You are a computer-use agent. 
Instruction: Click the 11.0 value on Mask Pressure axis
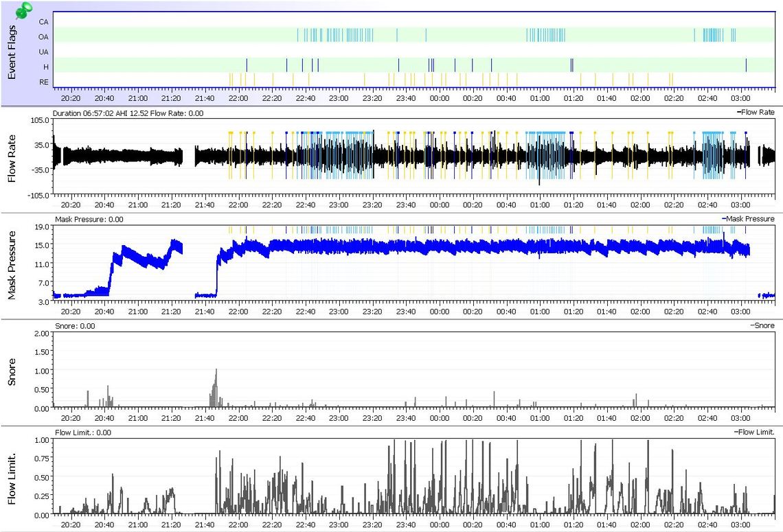point(43,264)
